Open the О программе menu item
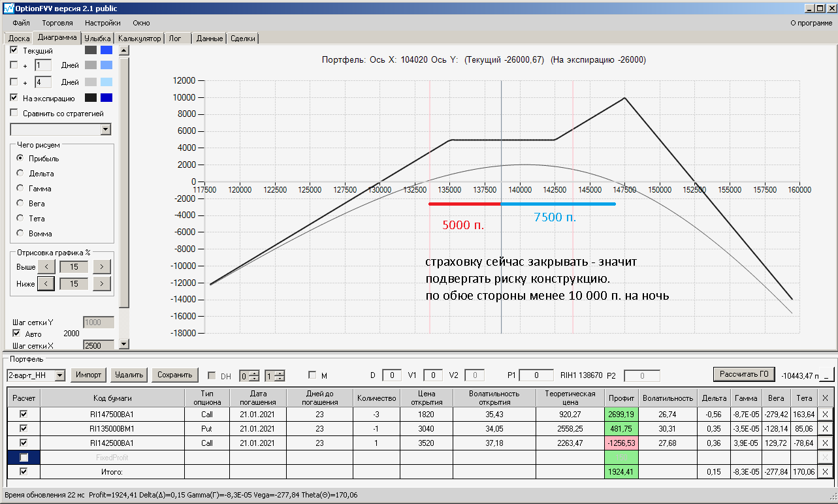Screen dimensions: 838x504 coord(811,23)
